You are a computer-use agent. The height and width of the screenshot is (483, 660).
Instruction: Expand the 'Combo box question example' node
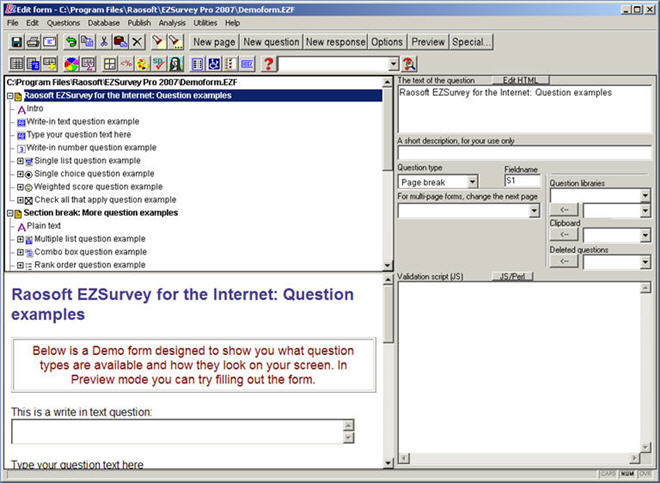click(x=20, y=252)
